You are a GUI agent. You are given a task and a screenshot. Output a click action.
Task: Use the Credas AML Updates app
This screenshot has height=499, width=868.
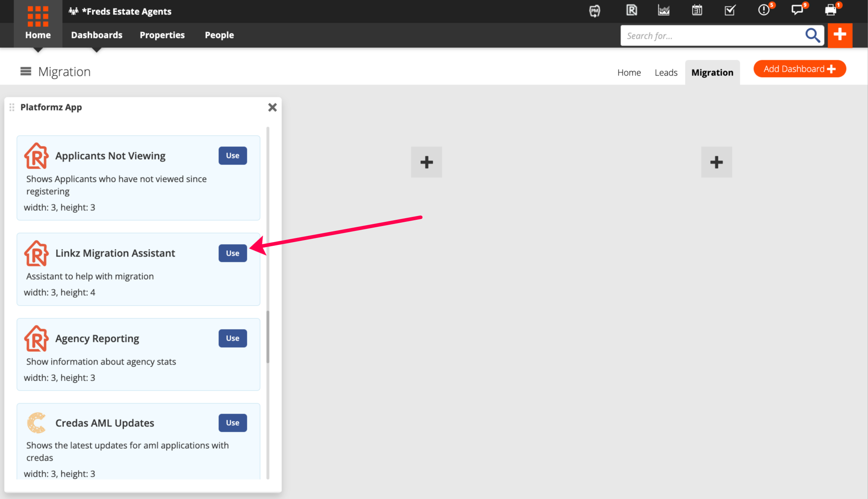pyautogui.click(x=233, y=423)
